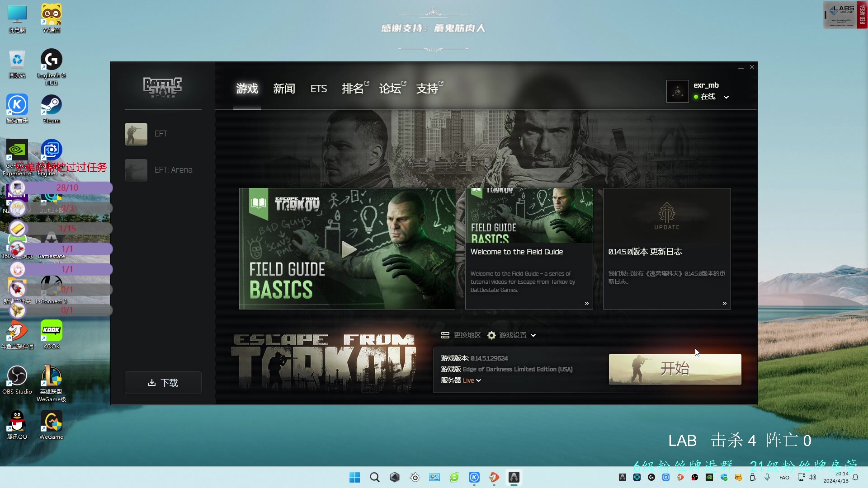Close the Battlestate launcher window

(752, 67)
